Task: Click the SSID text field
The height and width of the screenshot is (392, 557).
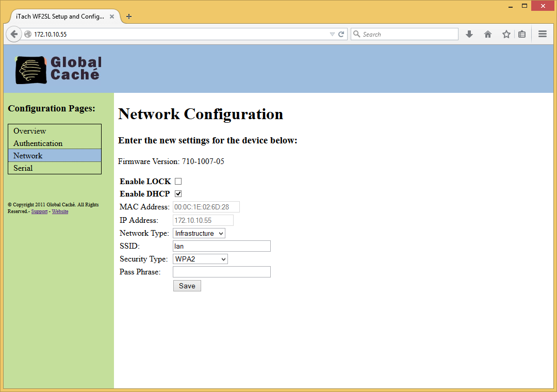Action: (222, 246)
